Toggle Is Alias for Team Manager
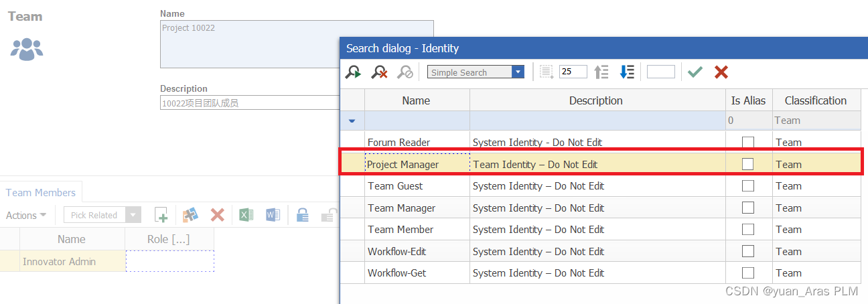 click(748, 208)
